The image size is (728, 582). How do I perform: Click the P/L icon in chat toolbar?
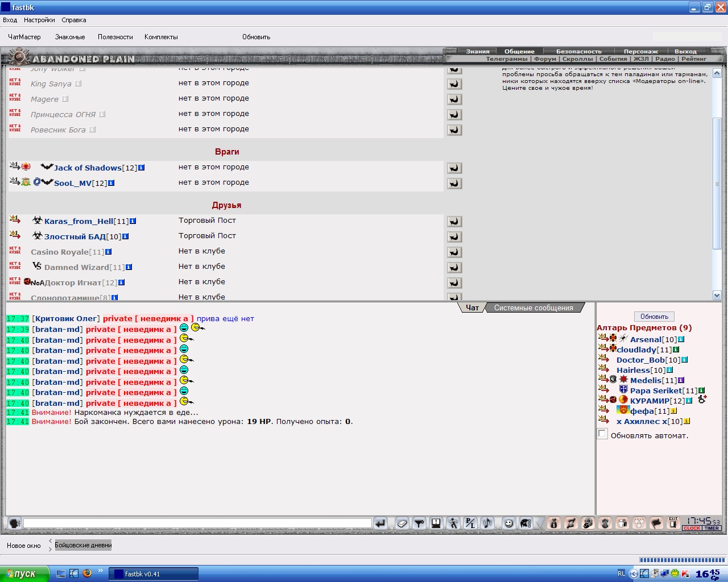470,523
